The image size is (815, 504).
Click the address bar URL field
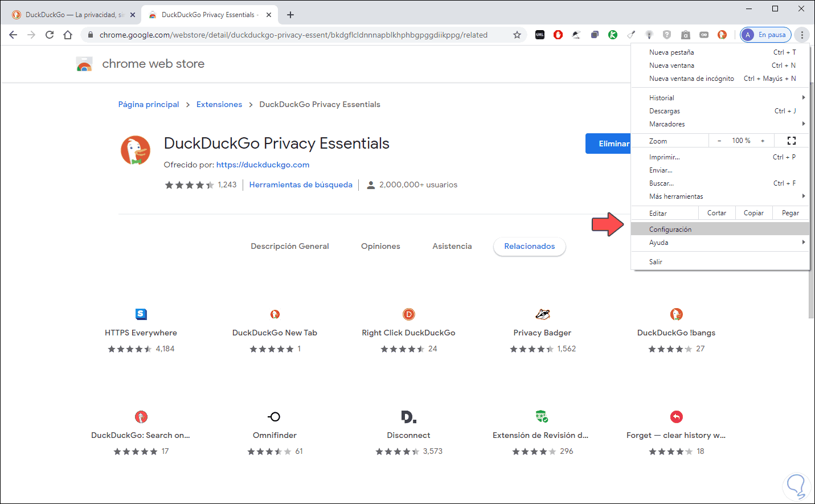click(293, 35)
